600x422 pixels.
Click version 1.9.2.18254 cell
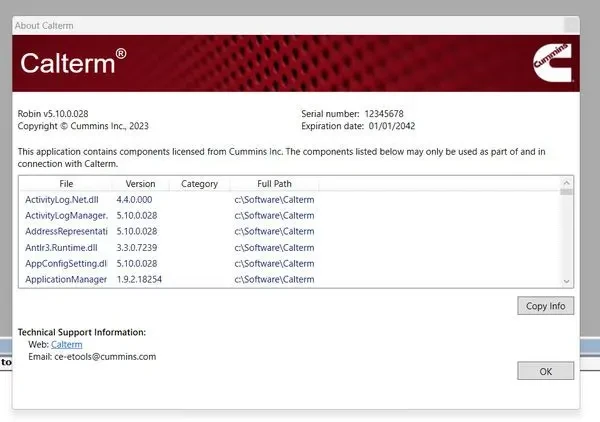[x=139, y=279]
